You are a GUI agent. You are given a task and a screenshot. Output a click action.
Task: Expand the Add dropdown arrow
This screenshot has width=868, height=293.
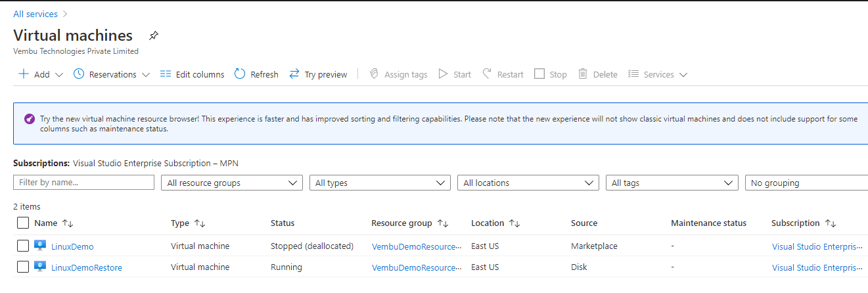[58, 75]
